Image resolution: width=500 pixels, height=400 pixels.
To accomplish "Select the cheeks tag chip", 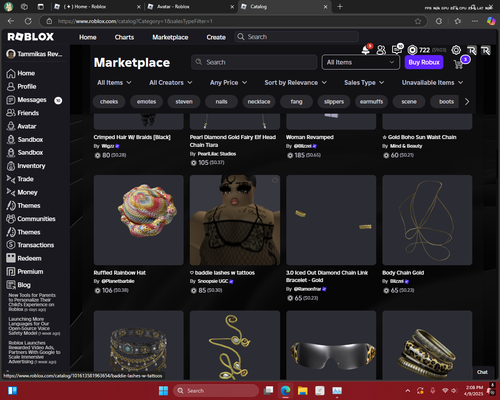I will (109, 102).
